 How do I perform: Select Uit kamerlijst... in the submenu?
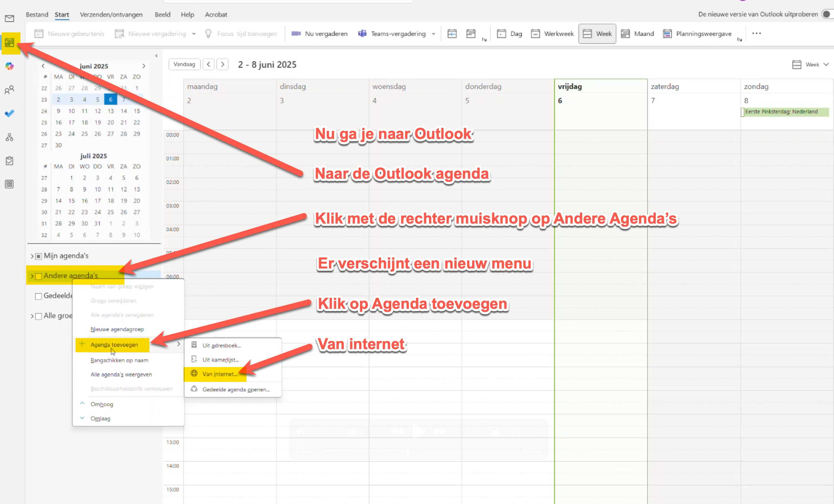(233, 359)
